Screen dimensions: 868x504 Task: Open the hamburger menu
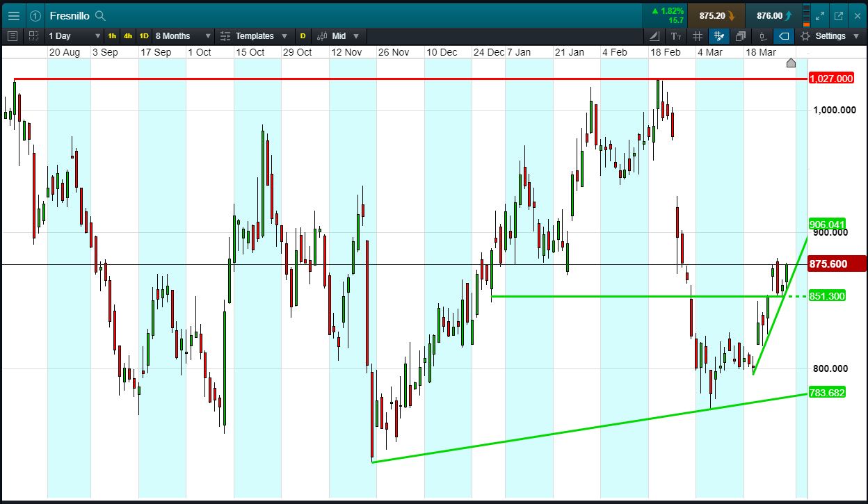click(14, 15)
